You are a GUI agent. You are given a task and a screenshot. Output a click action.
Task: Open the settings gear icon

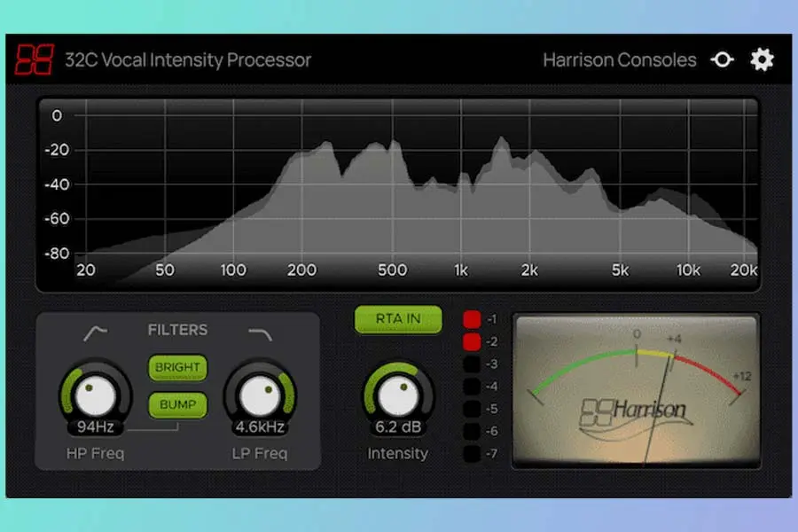pos(762,59)
